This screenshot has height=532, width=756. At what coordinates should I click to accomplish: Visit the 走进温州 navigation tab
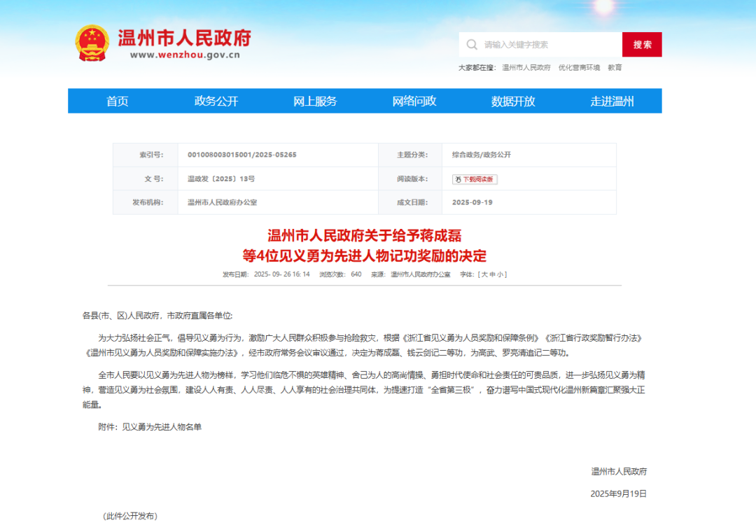(612, 101)
